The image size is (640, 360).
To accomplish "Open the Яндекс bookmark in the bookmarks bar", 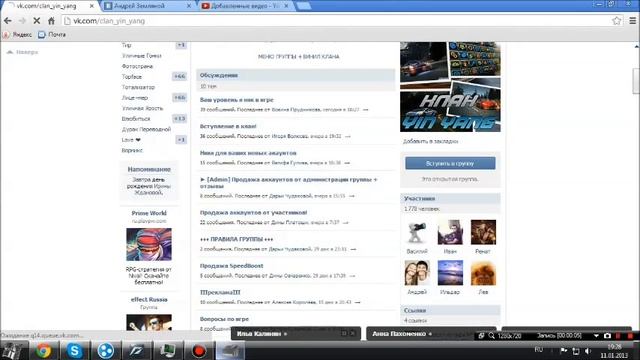I will (x=18, y=35).
